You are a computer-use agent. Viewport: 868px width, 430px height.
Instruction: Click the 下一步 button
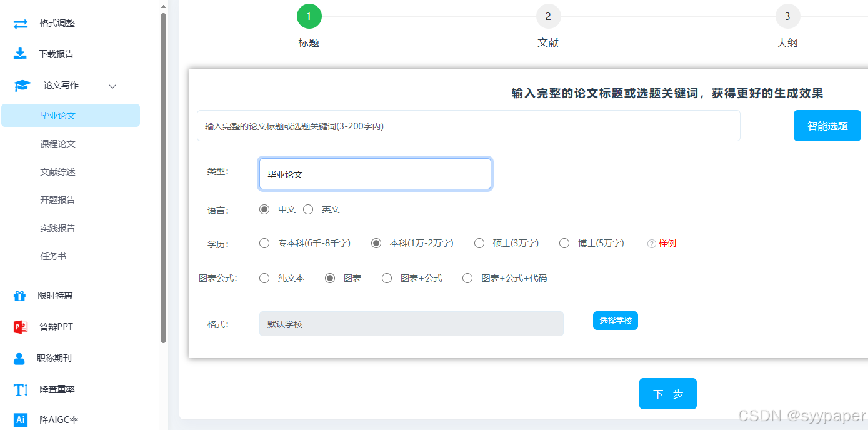click(668, 394)
